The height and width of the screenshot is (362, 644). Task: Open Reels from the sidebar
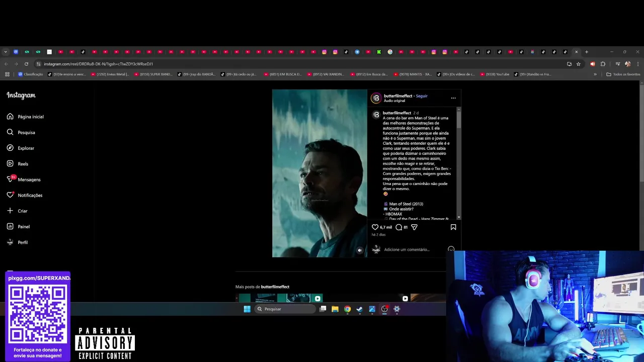pos(18,163)
